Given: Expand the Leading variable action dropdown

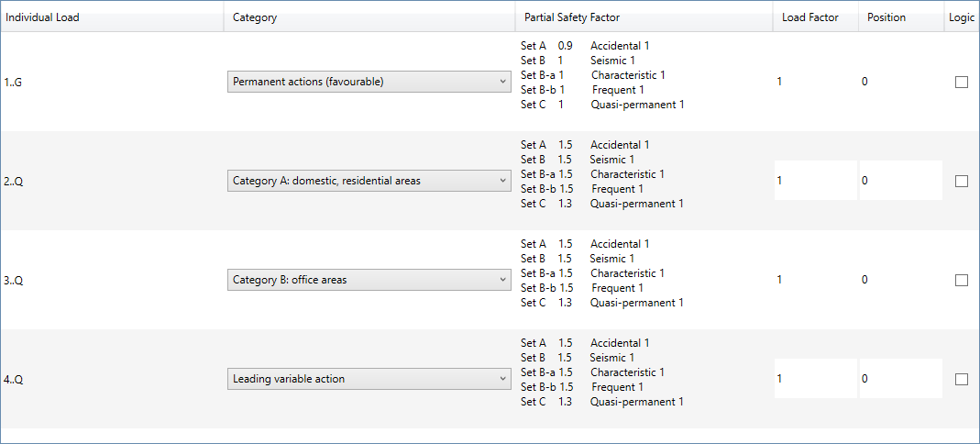Looking at the screenshot, I should pyautogui.click(x=369, y=379).
